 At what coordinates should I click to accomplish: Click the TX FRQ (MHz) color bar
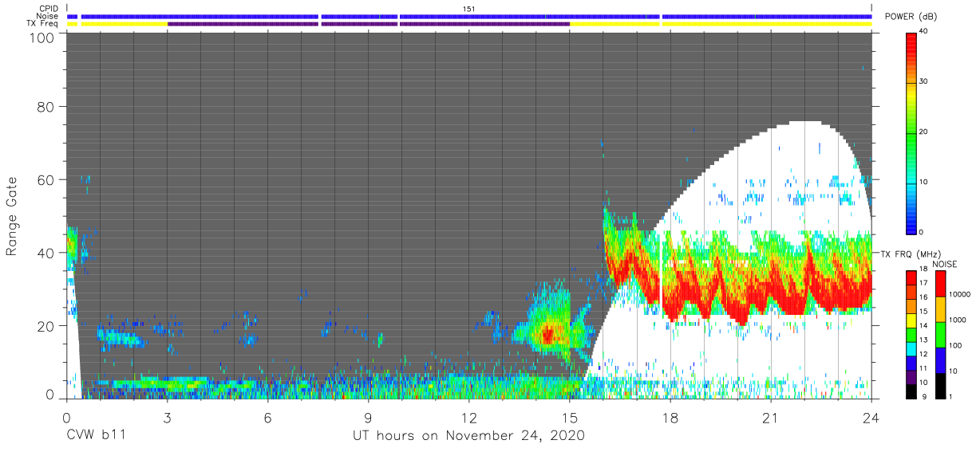pos(911,334)
